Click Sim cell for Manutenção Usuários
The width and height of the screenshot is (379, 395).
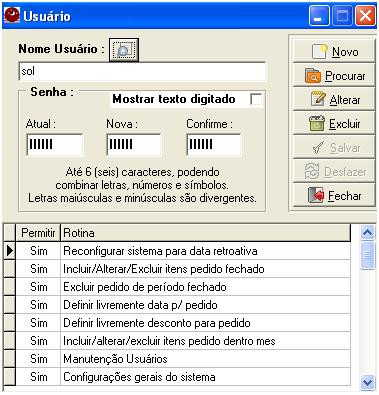click(x=38, y=359)
